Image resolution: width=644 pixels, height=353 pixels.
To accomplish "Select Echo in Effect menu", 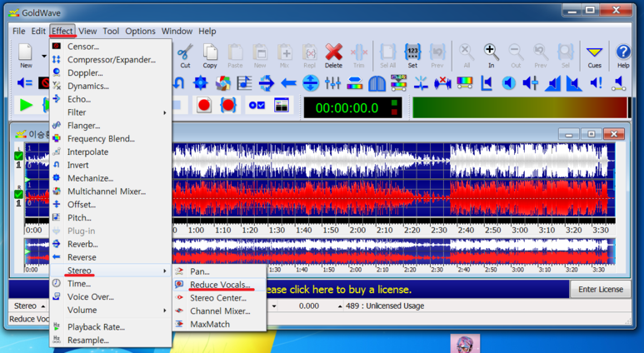I will 111,99.
